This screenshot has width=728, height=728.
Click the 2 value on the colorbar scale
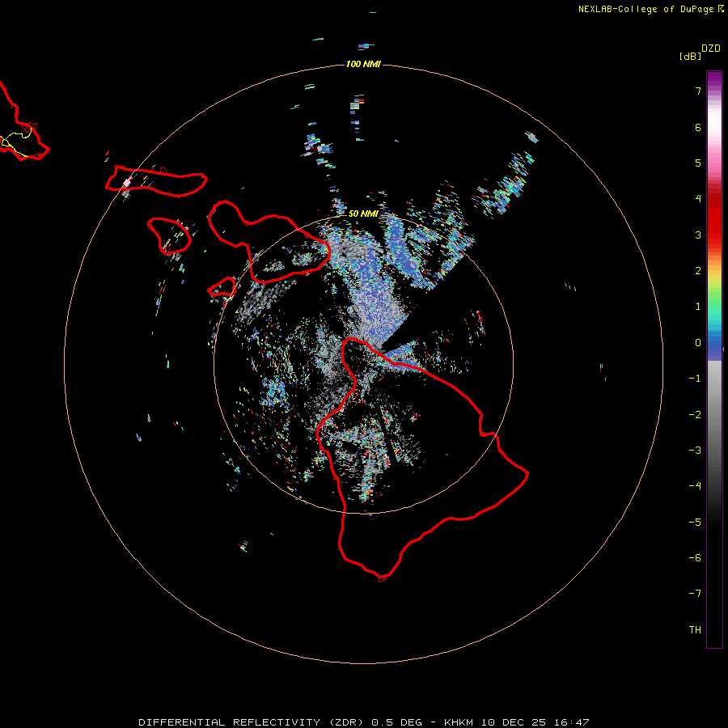698,271
